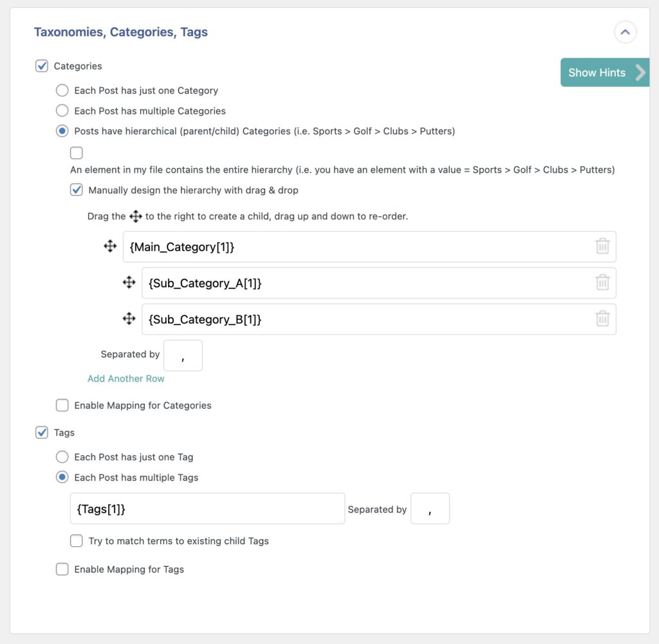
Task: Click the drag handle next to {Main_Category[1]}
Action: pos(110,246)
